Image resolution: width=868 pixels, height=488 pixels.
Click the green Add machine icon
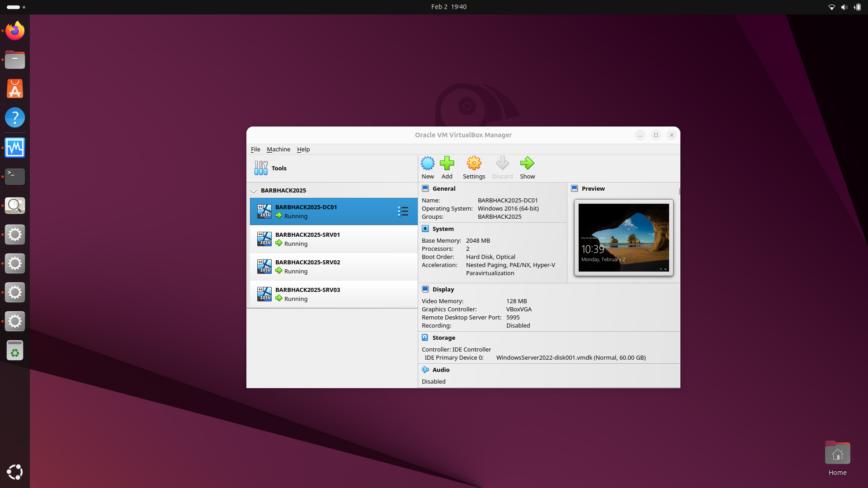(447, 164)
